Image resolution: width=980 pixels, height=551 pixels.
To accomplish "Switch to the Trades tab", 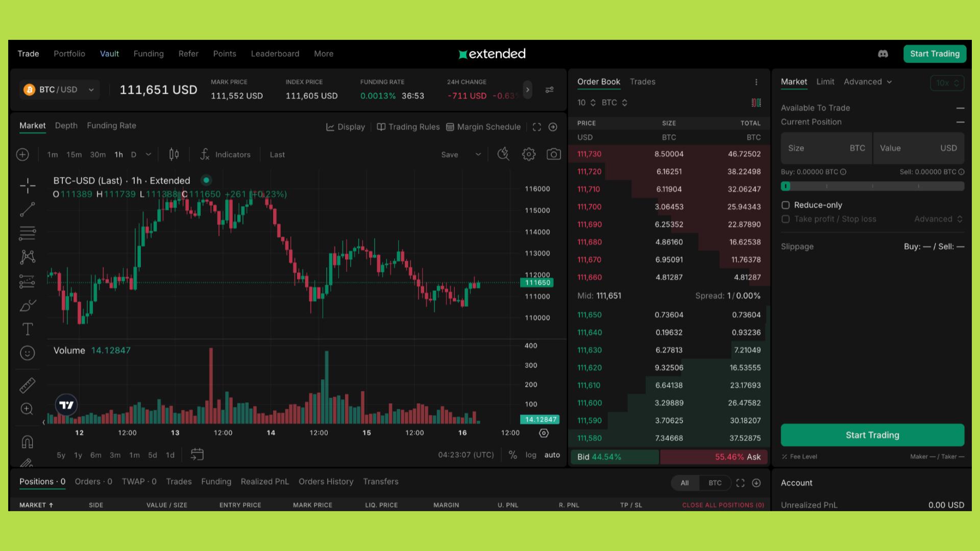I will (642, 82).
